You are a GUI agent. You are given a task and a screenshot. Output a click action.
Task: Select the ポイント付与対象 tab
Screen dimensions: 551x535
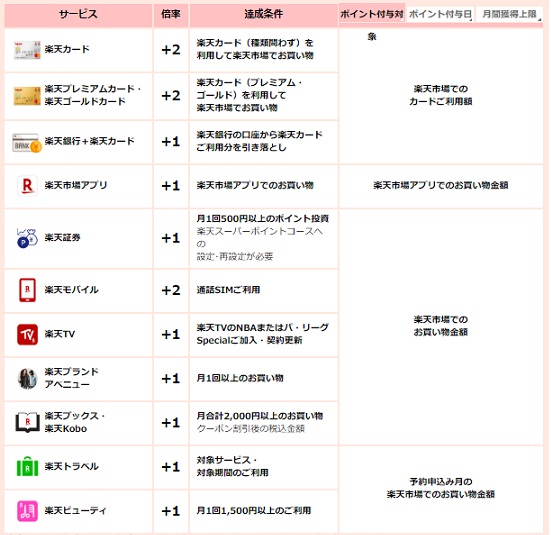[371, 14]
